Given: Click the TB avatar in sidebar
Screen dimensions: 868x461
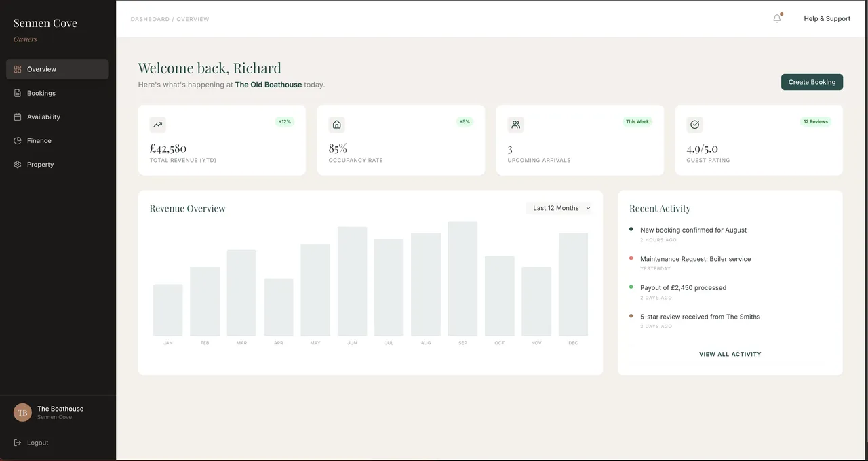Looking at the screenshot, I should [22, 412].
